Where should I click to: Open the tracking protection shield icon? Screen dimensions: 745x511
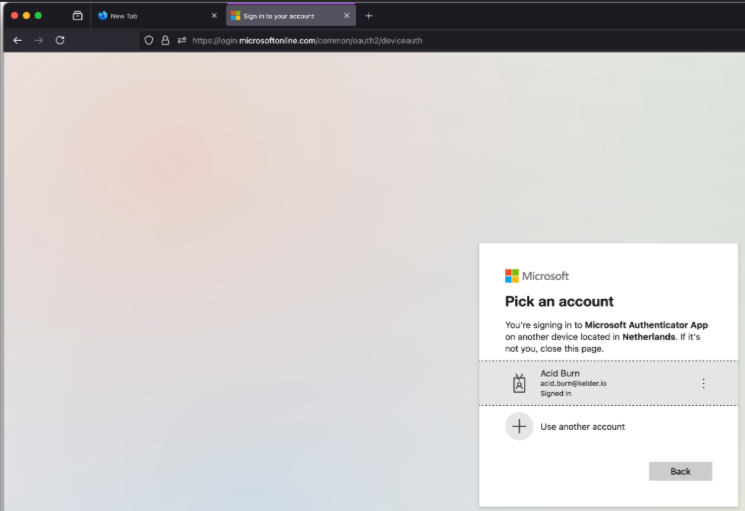coord(149,40)
